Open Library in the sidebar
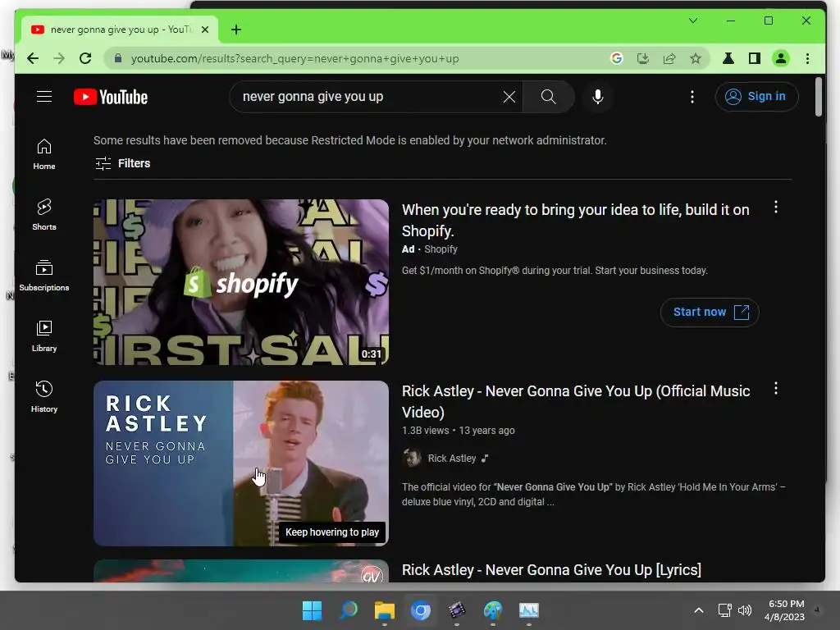840x630 pixels. (x=44, y=336)
